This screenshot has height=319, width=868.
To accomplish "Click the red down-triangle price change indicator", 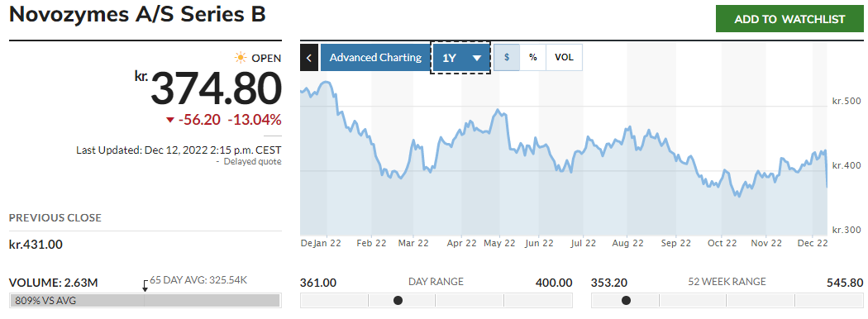I will [170, 120].
